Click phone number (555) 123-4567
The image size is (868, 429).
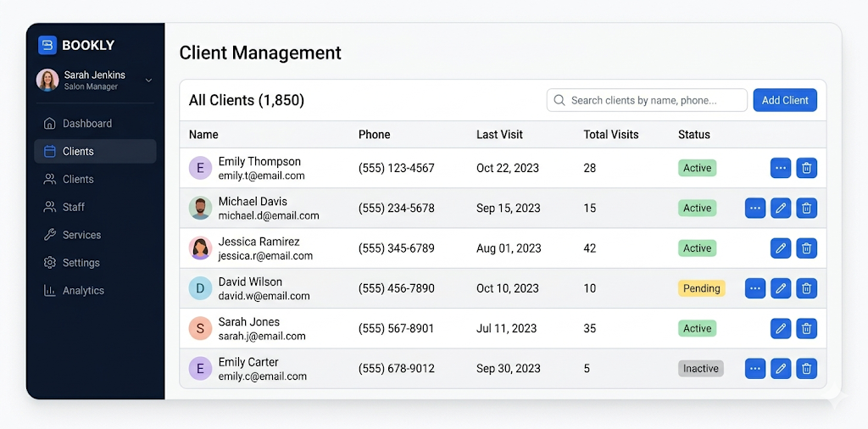click(x=397, y=168)
